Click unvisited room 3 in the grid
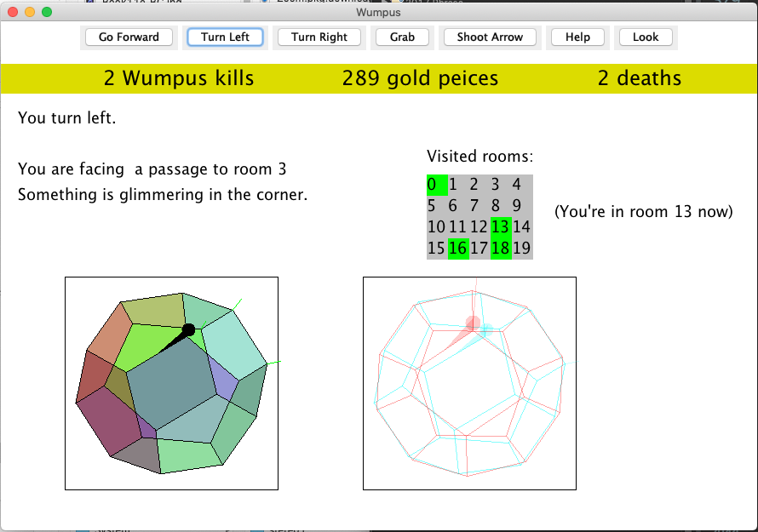The image size is (758, 532). pyautogui.click(x=495, y=185)
